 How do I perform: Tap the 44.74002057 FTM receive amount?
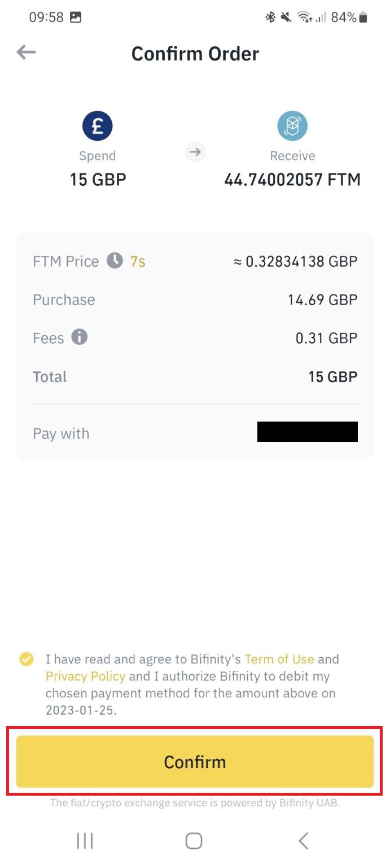pyautogui.click(x=292, y=180)
